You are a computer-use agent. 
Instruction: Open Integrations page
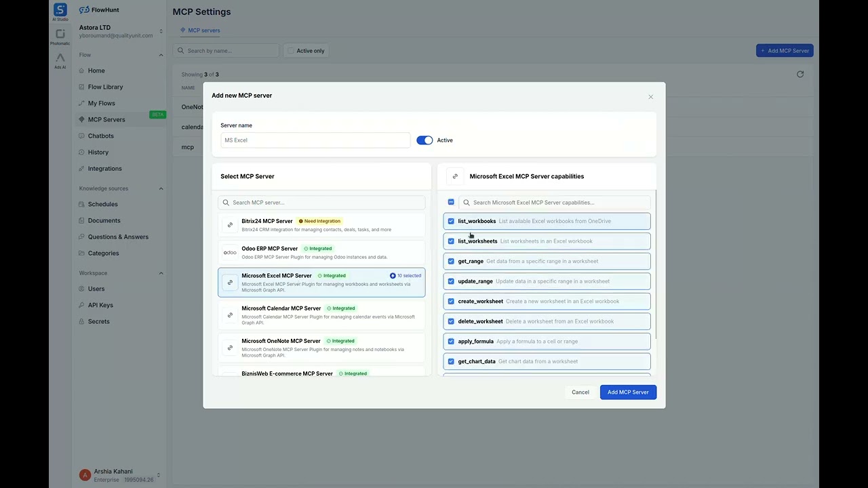(x=105, y=168)
